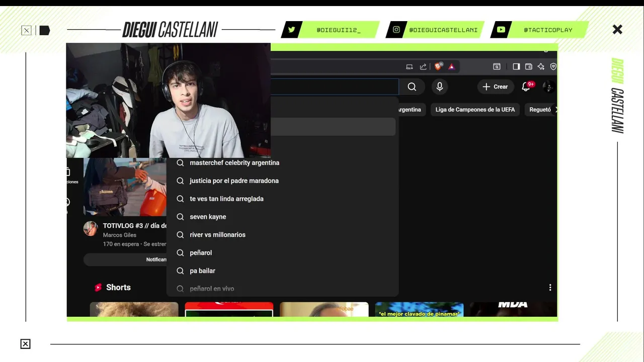Choose the peñarol search suggestion

click(282, 253)
